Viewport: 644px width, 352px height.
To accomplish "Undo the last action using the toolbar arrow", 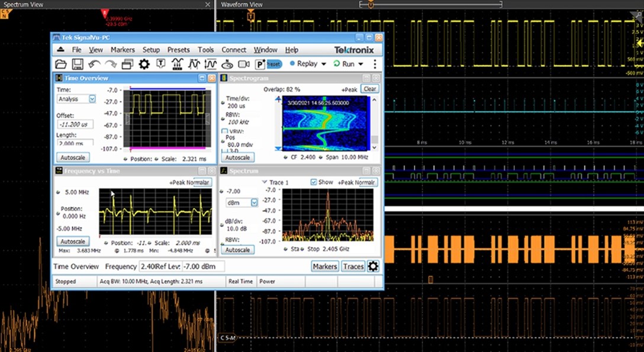I will [94, 64].
